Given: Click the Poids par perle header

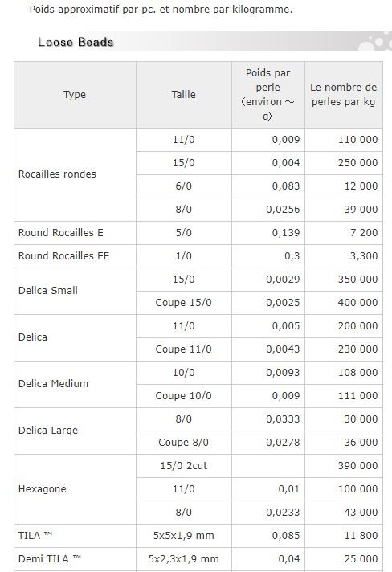Looking at the screenshot, I should click(x=268, y=95).
